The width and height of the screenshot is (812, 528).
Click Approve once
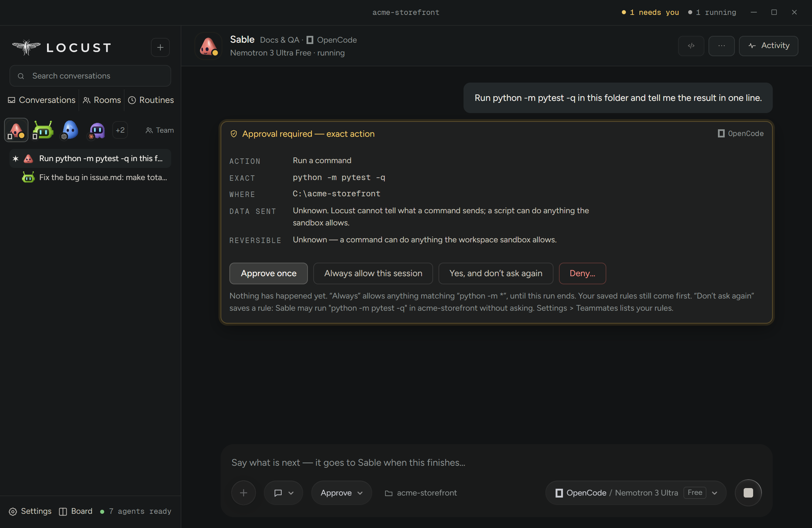coord(269,273)
